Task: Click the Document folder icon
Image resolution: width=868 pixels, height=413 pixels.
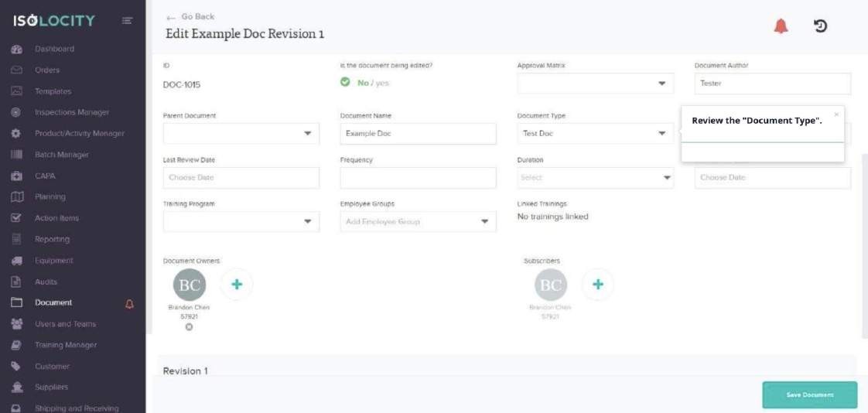Action: tap(16, 303)
